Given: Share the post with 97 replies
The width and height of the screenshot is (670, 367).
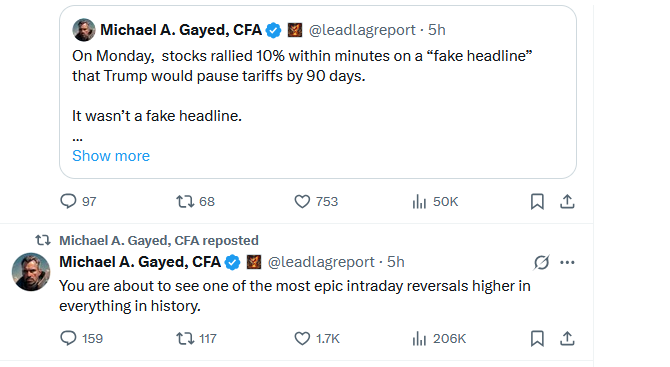Looking at the screenshot, I should point(567,201).
